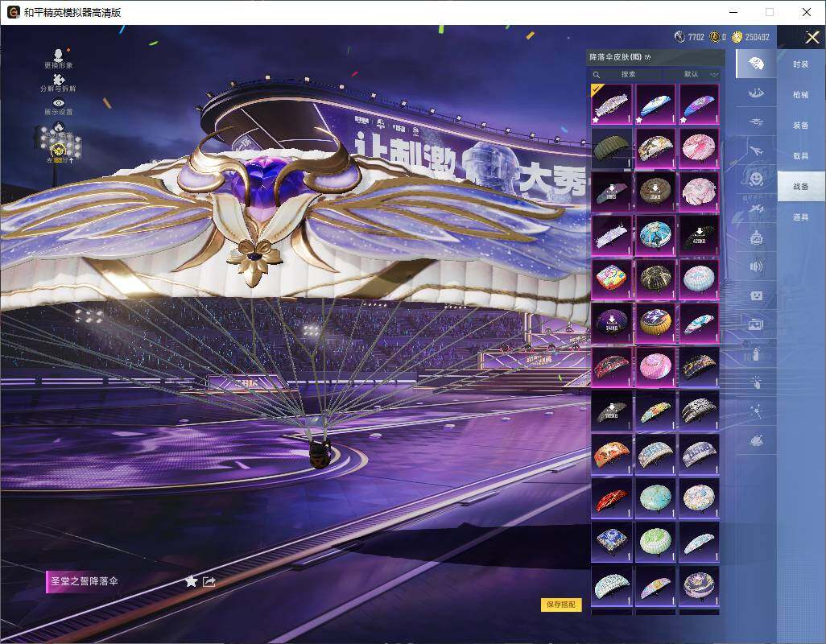The height and width of the screenshot is (644, 826).
Task: Download the 428KB black parachute skin
Action: [699, 235]
